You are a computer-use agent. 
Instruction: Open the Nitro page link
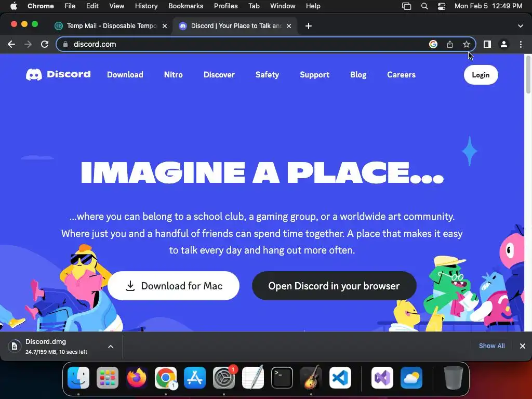174,75
